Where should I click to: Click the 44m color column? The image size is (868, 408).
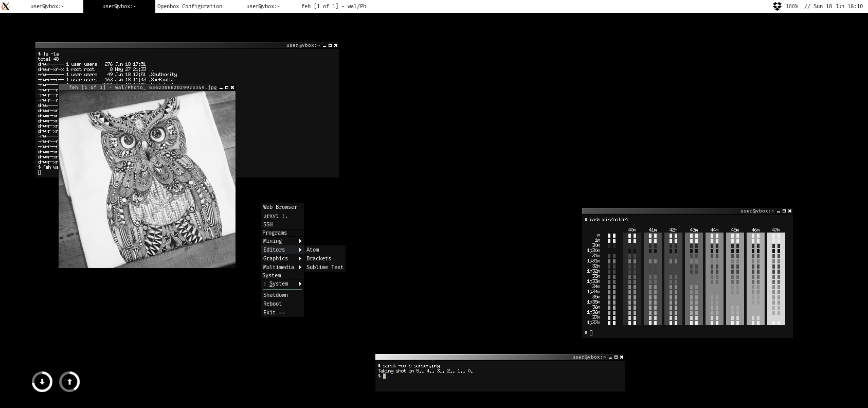714,278
